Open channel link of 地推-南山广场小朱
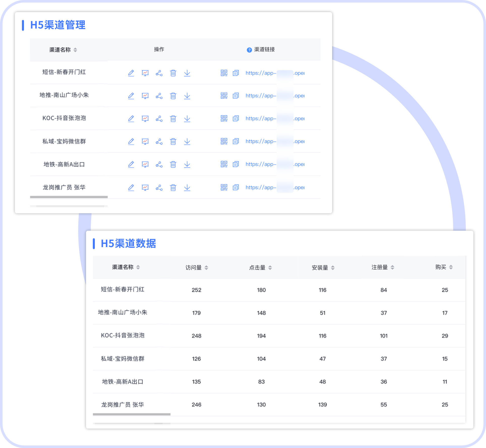 coord(275,96)
